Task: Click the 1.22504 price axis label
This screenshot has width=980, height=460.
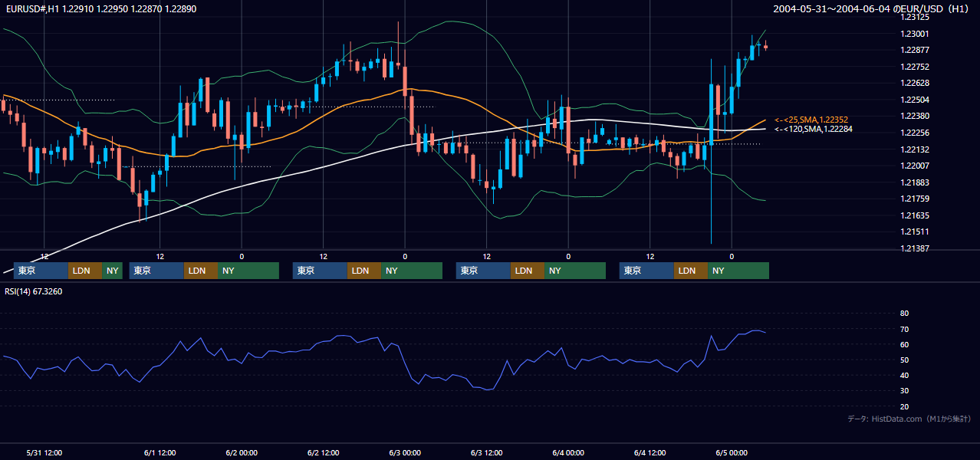Action: [915, 100]
